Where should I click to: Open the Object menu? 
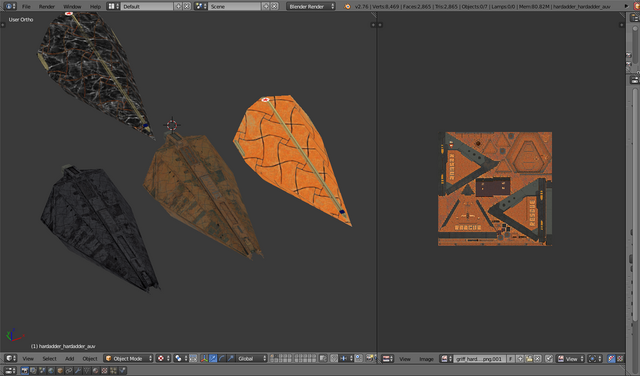(90, 358)
